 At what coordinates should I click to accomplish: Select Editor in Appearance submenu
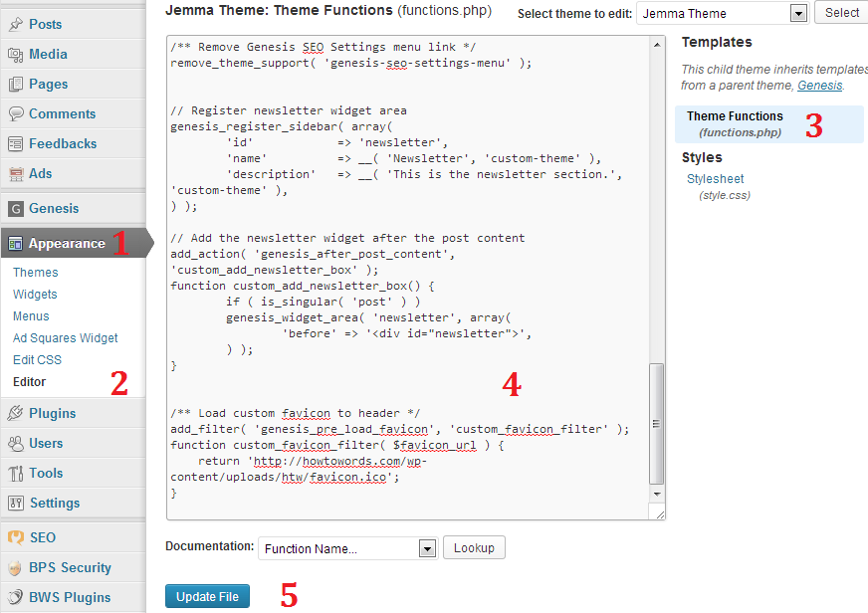[x=29, y=382]
